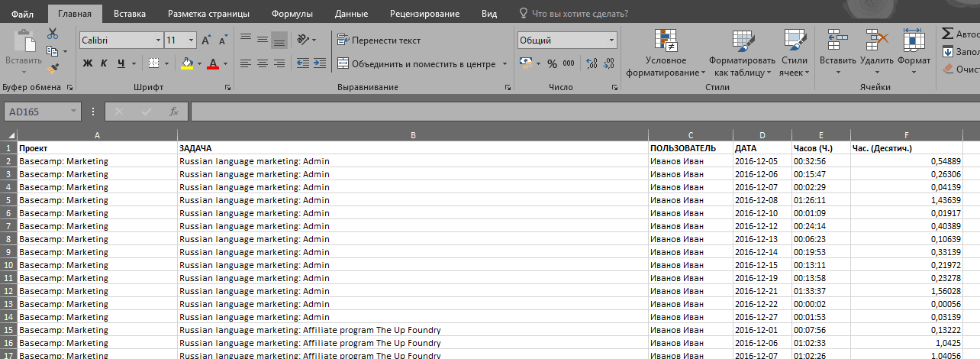
Task: Open the Calibri font name dropdown
Action: pyautogui.click(x=158, y=40)
